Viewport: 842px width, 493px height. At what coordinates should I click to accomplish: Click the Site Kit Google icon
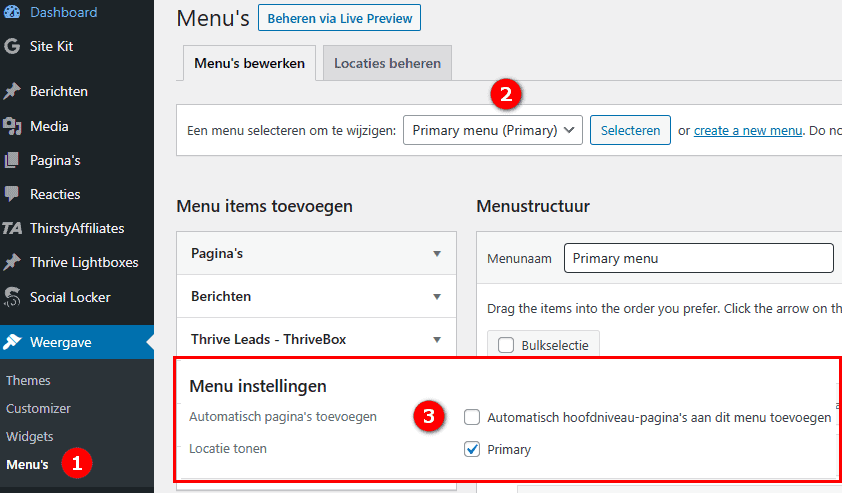point(12,46)
